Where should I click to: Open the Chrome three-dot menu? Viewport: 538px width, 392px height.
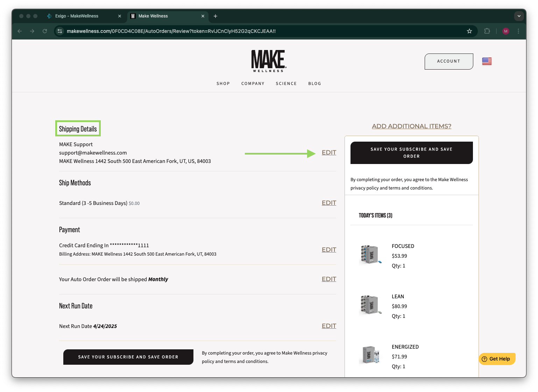pos(518,31)
